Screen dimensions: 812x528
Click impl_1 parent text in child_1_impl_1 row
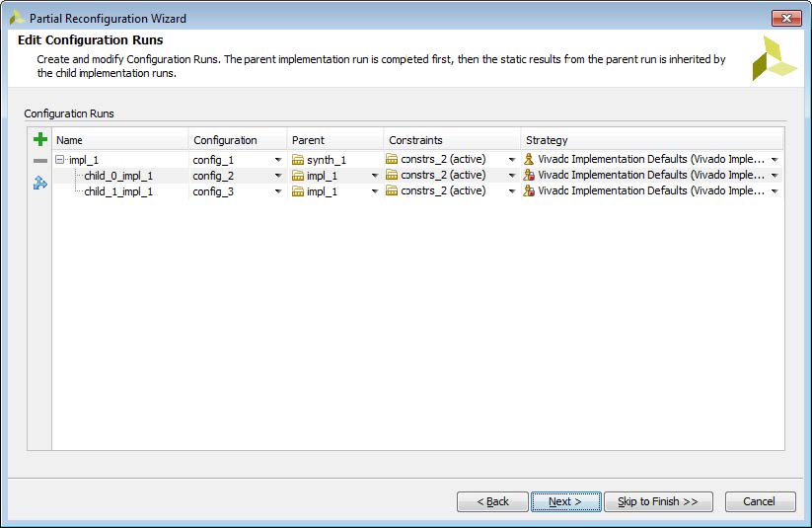(x=322, y=191)
